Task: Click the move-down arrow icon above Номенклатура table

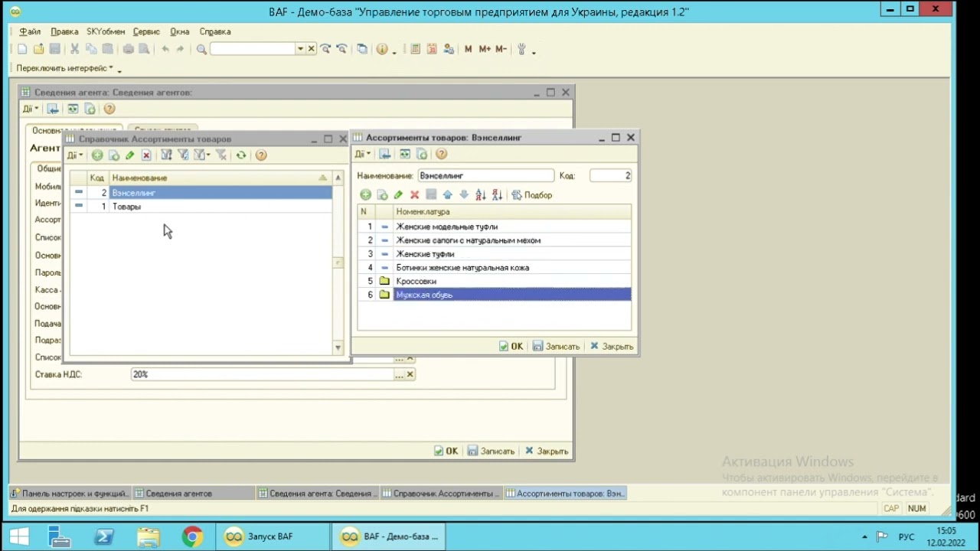Action: [x=464, y=195]
